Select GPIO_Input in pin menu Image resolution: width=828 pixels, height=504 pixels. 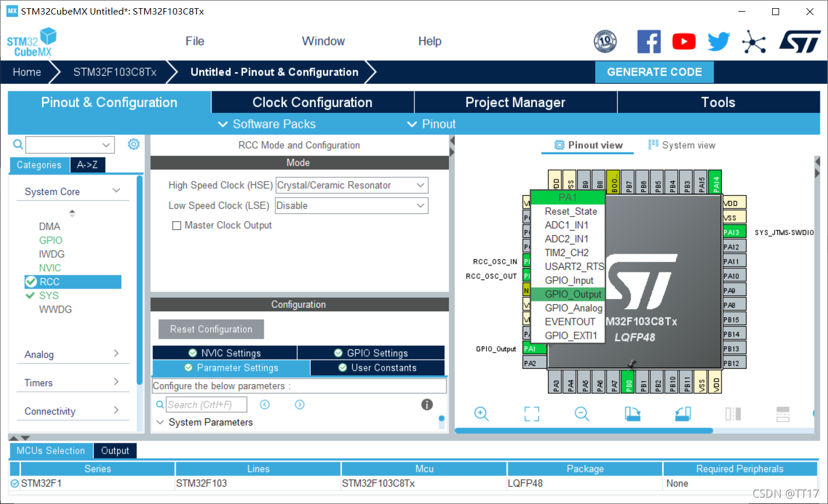click(568, 281)
